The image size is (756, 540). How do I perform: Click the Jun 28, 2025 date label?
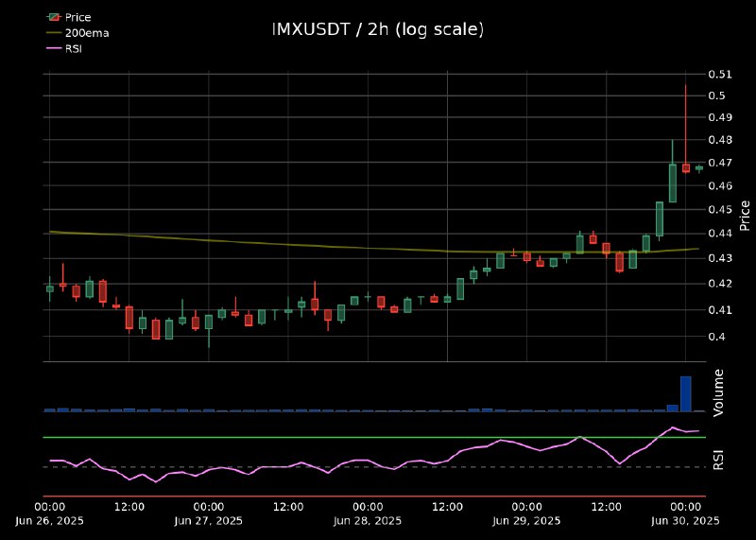368,521
